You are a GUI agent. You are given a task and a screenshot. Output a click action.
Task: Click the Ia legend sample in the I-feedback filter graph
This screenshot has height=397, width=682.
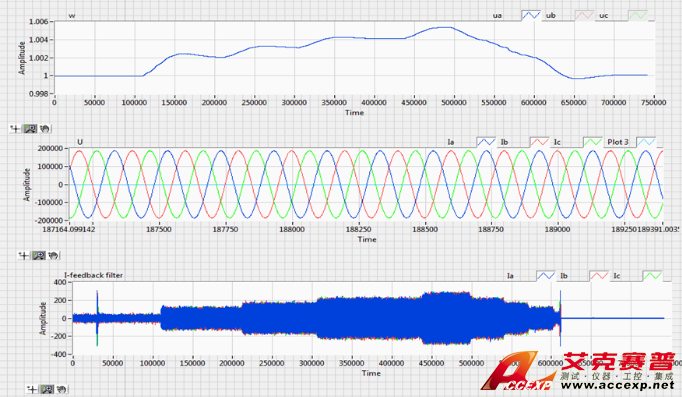pyautogui.click(x=545, y=276)
